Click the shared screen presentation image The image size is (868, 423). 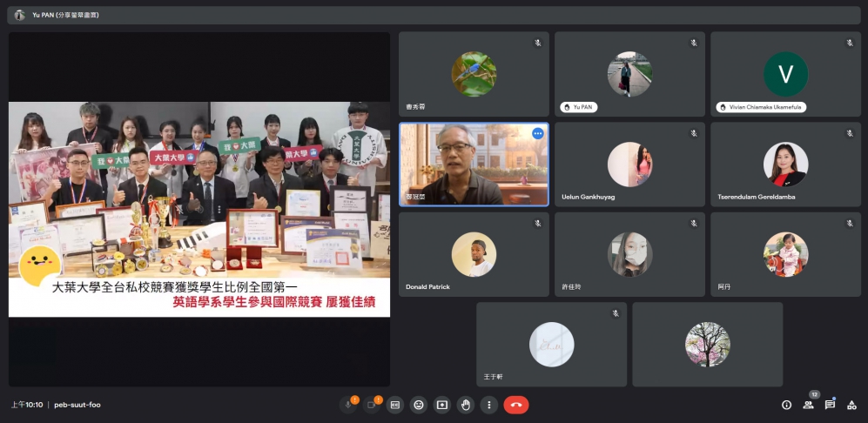coord(199,209)
